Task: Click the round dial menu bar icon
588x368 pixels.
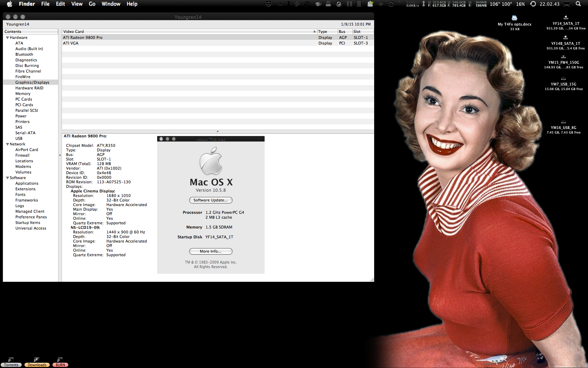Action: point(338,4)
